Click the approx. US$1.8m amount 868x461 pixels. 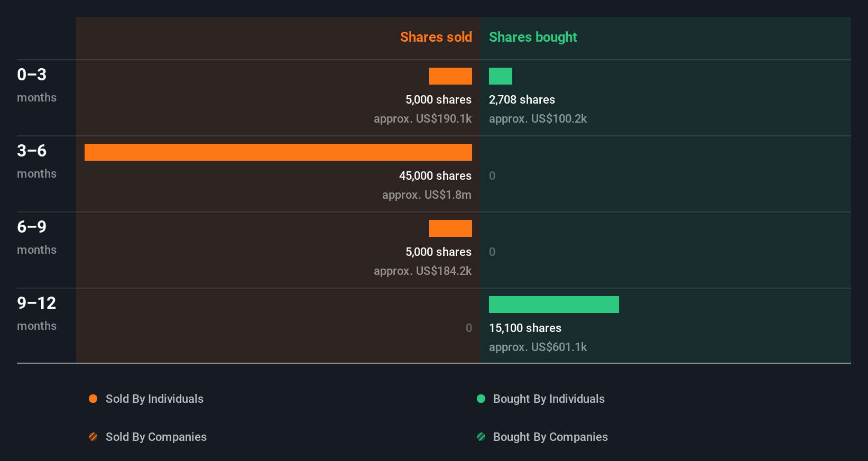click(x=427, y=195)
